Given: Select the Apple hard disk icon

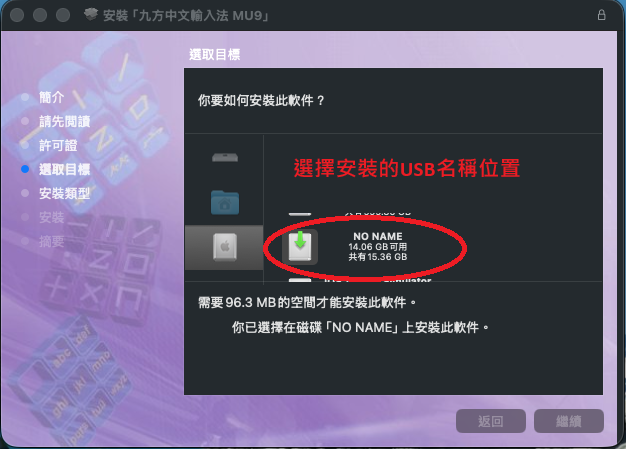Looking at the screenshot, I should click(225, 247).
